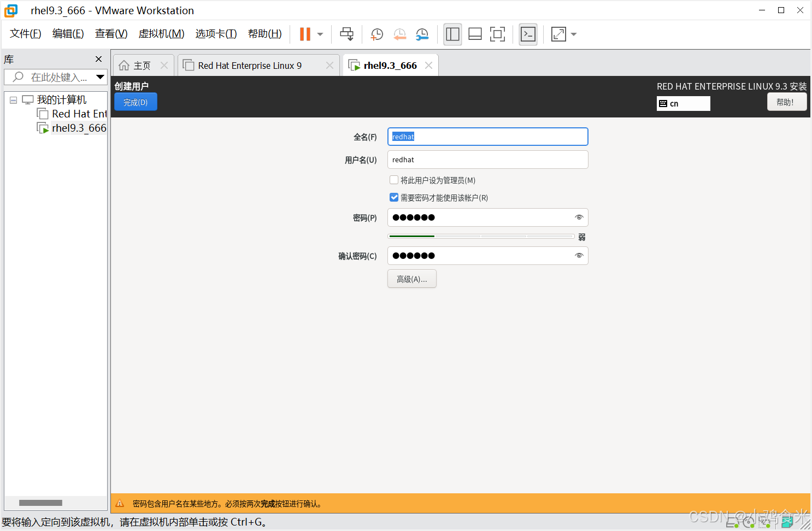Reveal confirm password with eye icon

point(579,256)
